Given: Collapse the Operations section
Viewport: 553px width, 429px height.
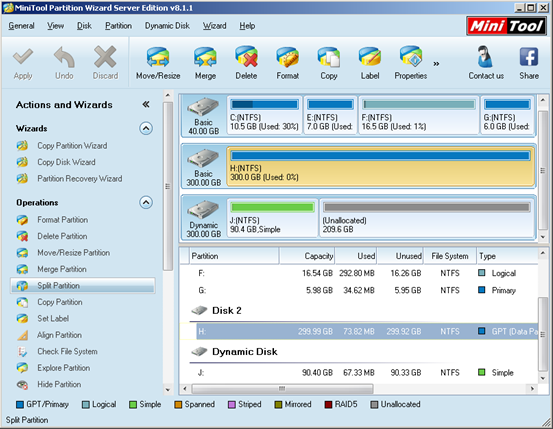Looking at the screenshot, I should click(x=146, y=203).
